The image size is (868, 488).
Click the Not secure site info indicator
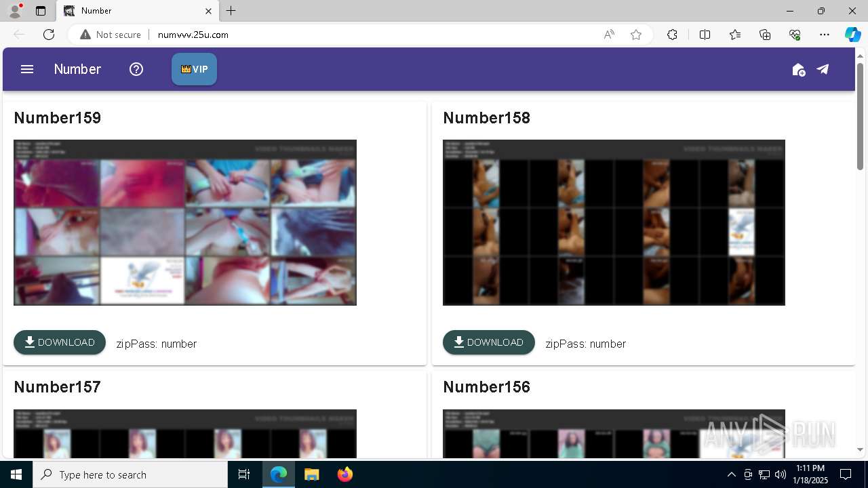click(111, 35)
